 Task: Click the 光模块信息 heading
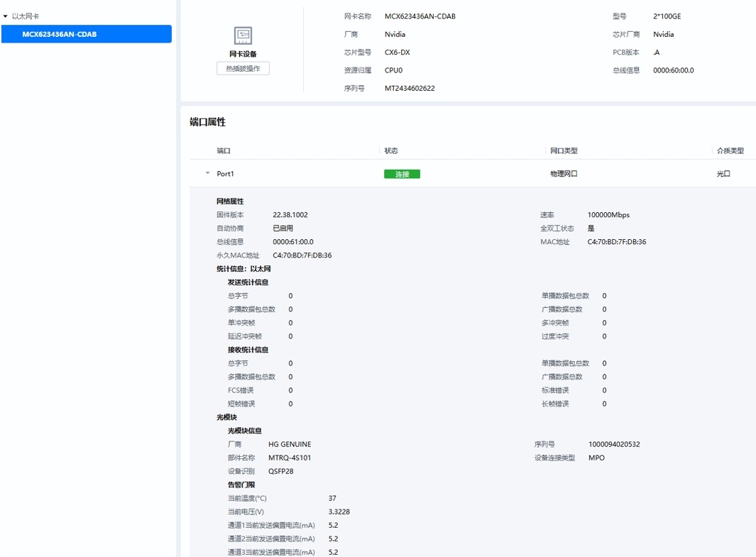click(244, 431)
